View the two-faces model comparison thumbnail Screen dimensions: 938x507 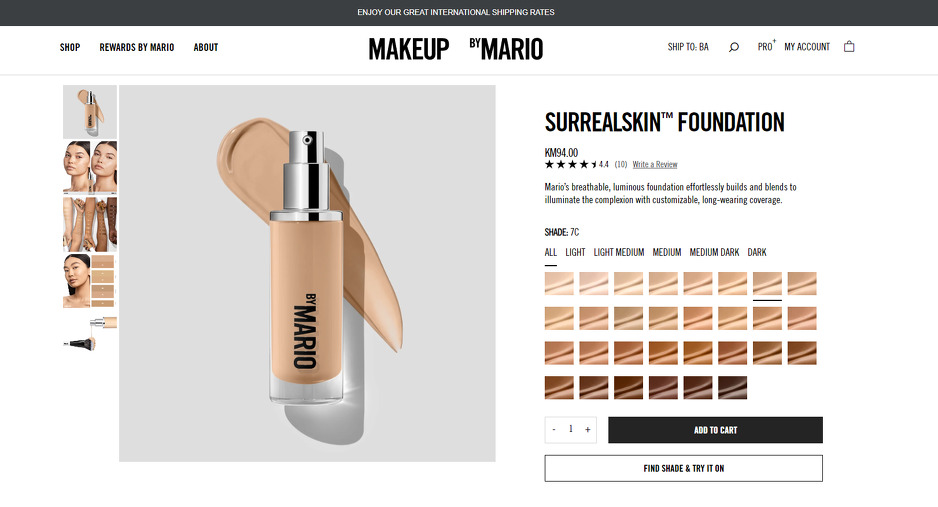pyautogui.click(x=90, y=167)
